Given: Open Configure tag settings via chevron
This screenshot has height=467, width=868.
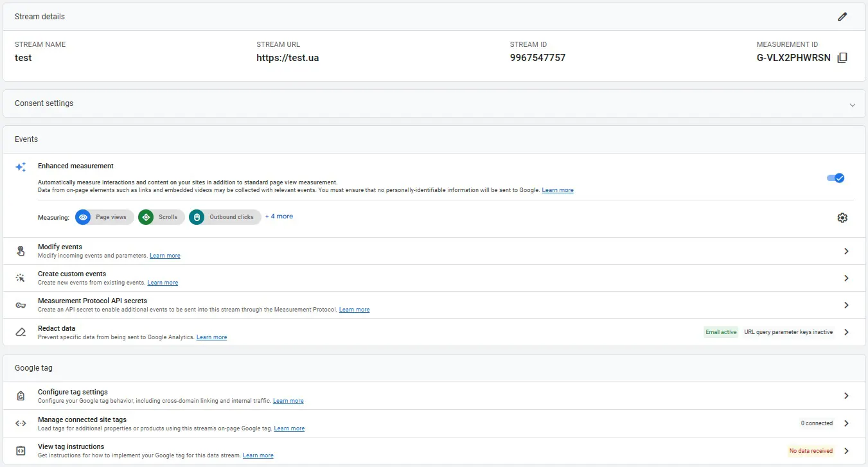Looking at the screenshot, I should [846, 396].
